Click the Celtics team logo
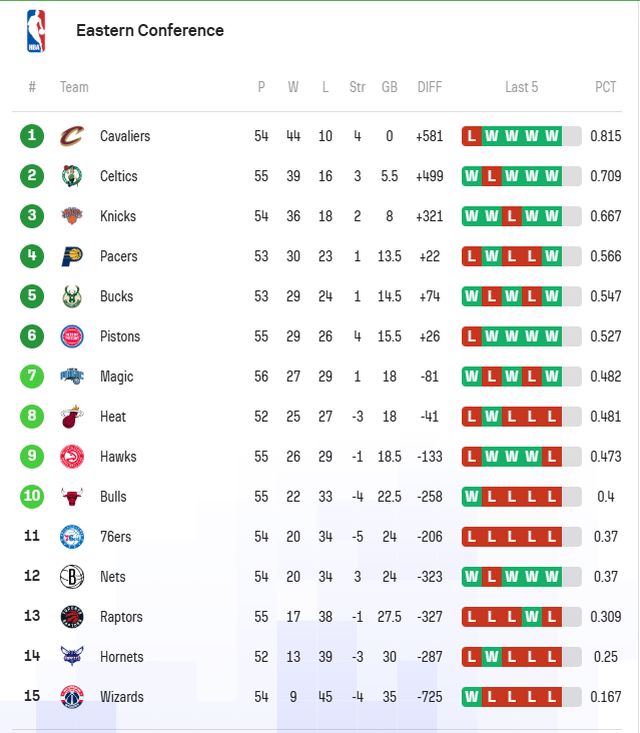This screenshot has width=640, height=733. (x=72, y=176)
